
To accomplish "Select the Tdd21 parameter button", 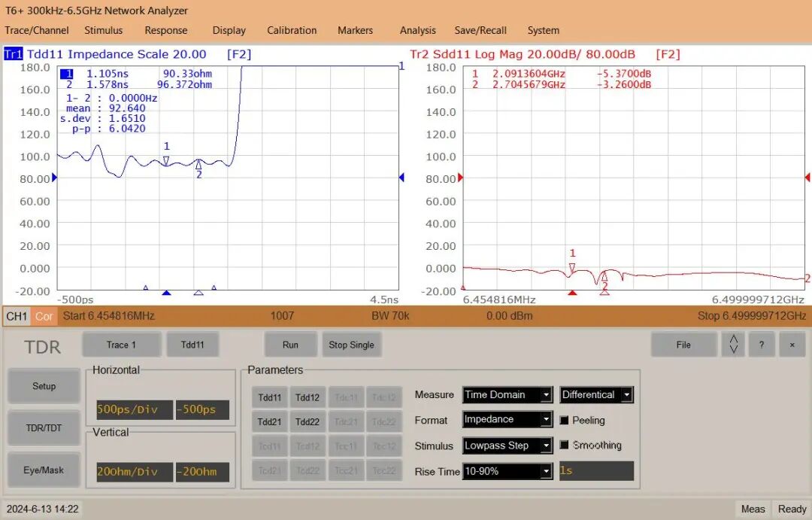I will click(270, 422).
